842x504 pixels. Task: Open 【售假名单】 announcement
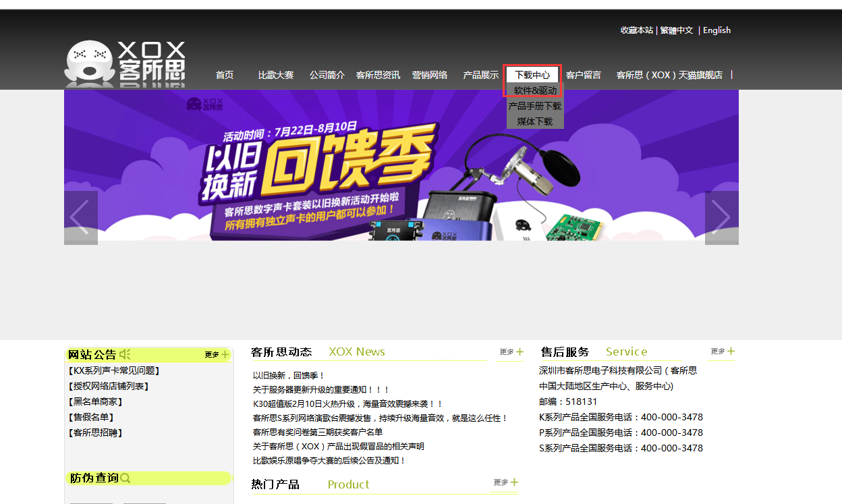(x=90, y=417)
